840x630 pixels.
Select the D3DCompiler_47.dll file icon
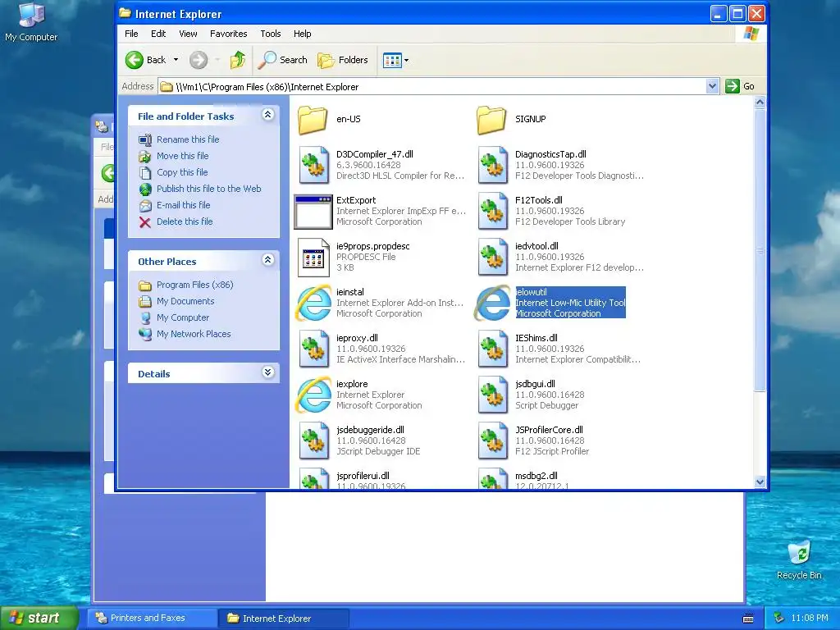(314, 166)
